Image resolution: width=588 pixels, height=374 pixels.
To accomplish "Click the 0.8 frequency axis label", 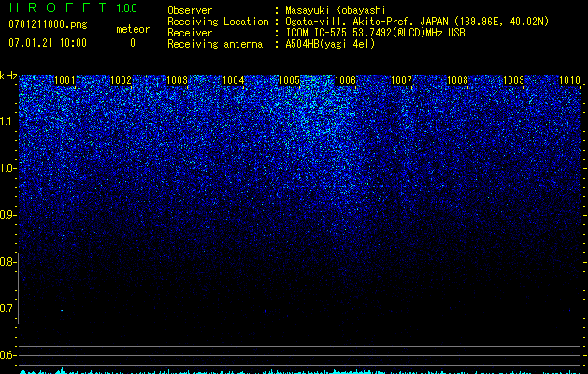I will pos(7,262).
